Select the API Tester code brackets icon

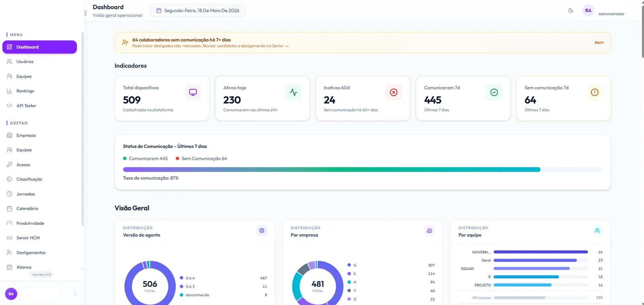pos(9,106)
